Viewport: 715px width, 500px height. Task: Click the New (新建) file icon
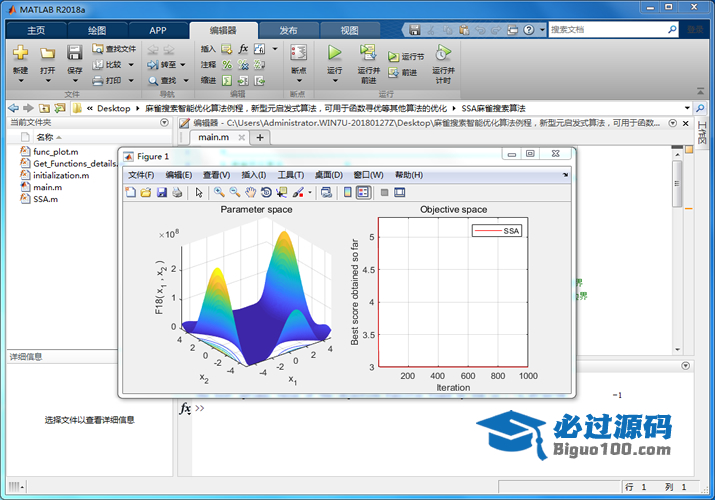pos(20,53)
